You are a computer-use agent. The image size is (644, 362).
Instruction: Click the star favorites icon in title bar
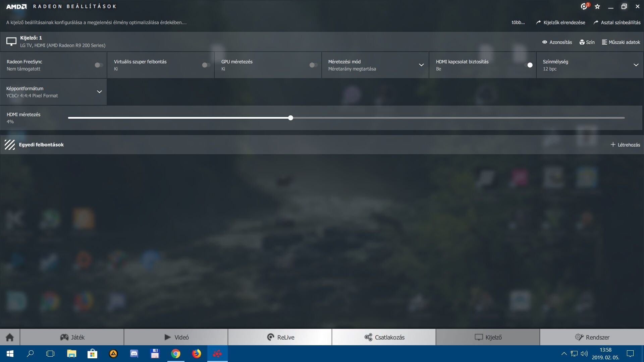pyautogui.click(x=597, y=6)
